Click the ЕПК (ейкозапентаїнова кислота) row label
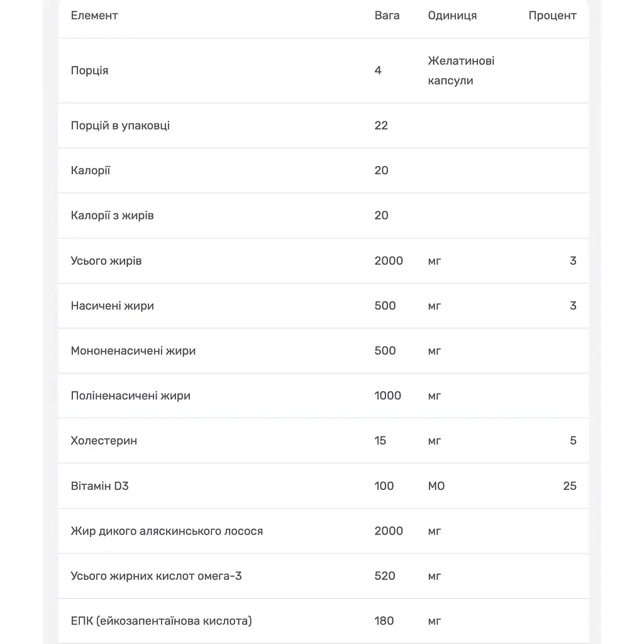This screenshot has width=644, height=644. tap(161, 621)
